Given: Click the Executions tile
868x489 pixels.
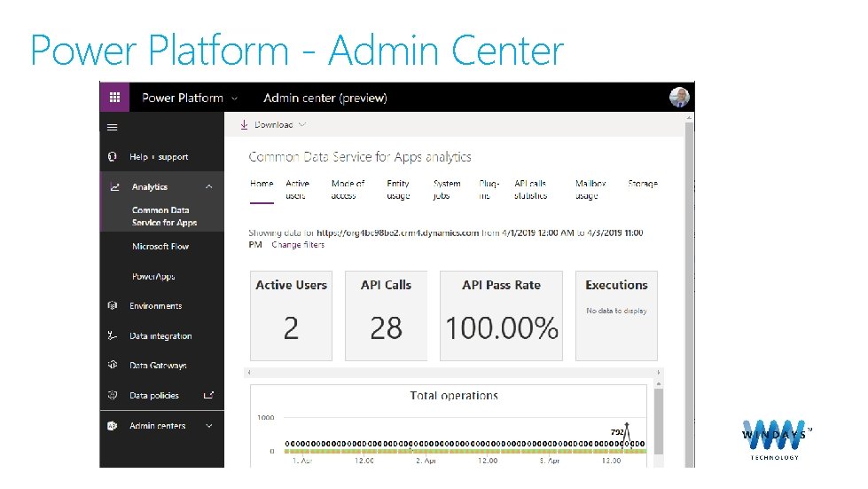Looking at the screenshot, I should [x=616, y=316].
